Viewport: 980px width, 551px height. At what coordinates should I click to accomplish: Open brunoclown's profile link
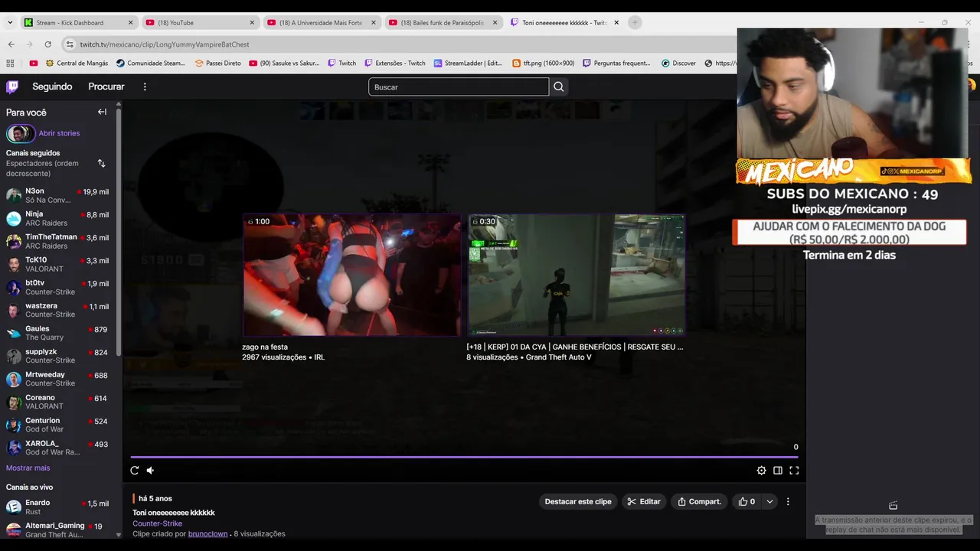[207, 533]
